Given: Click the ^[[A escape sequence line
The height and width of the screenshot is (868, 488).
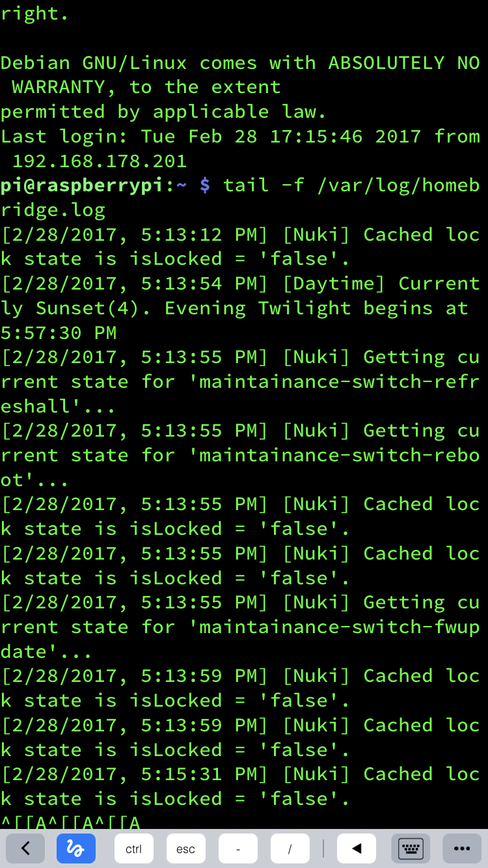Looking at the screenshot, I should point(70,822).
